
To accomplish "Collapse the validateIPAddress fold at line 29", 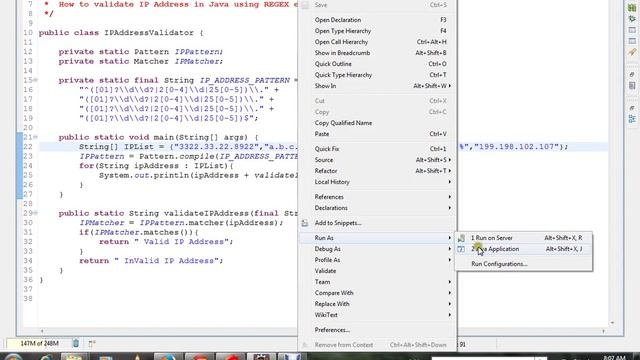I will point(36,213).
